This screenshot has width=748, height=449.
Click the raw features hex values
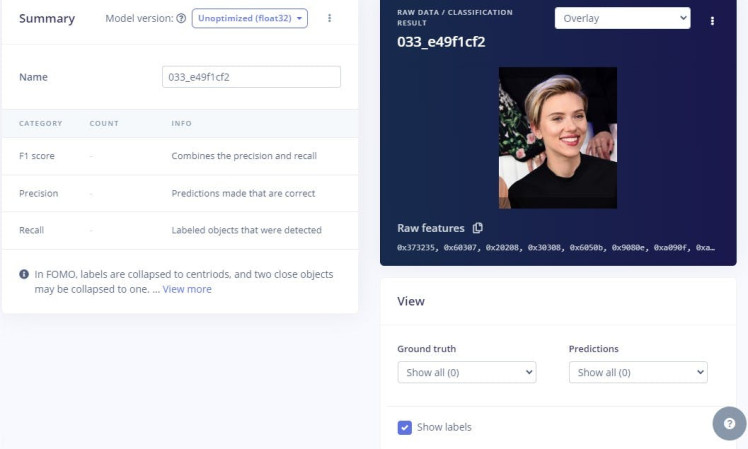coord(556,248)
